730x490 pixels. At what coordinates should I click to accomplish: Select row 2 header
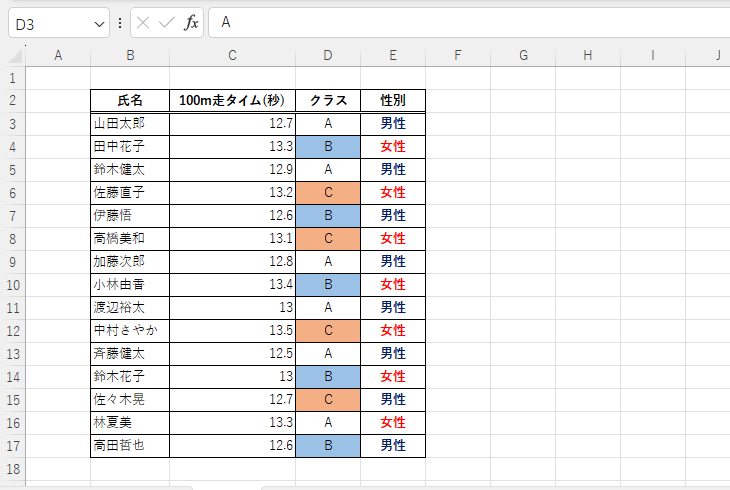[13, 101]
